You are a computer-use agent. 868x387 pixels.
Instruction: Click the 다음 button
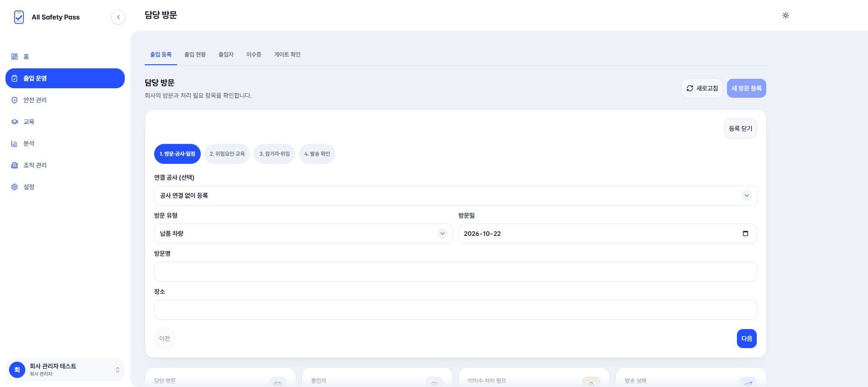747,339
